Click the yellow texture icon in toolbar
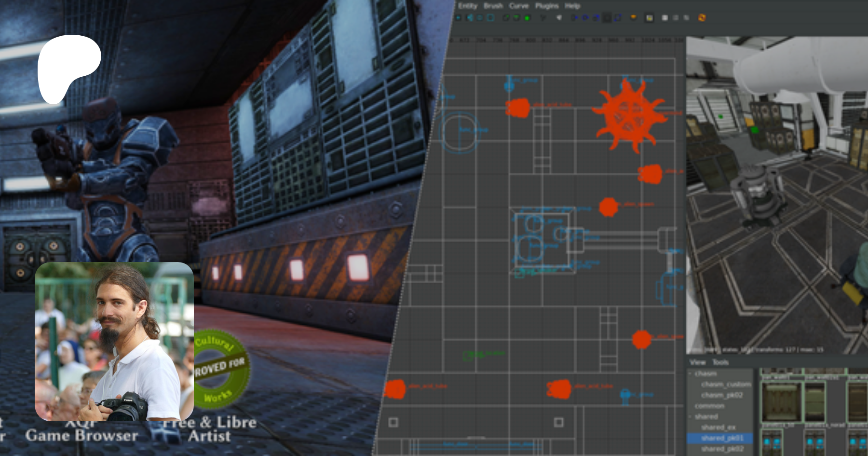The height and width of the screenshot is (456, 868). pos(650,18)
